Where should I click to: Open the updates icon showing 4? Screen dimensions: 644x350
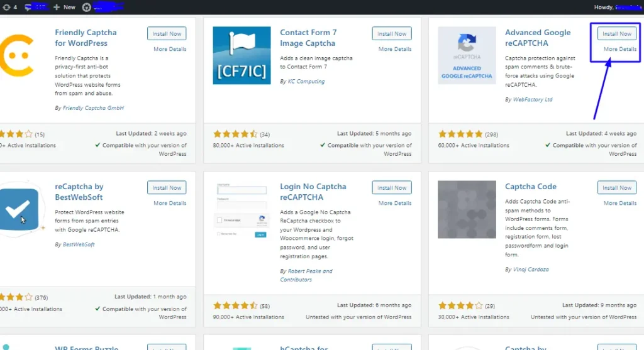(9, 7)
